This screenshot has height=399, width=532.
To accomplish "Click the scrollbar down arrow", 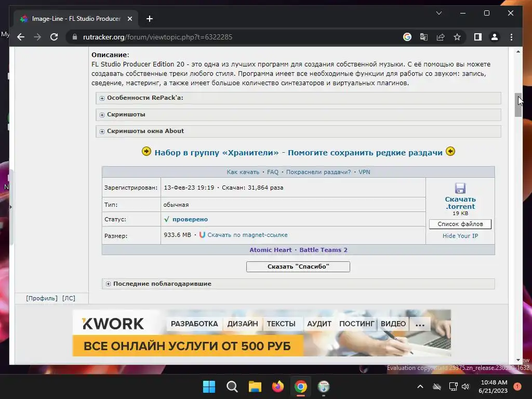I will 518,360.
